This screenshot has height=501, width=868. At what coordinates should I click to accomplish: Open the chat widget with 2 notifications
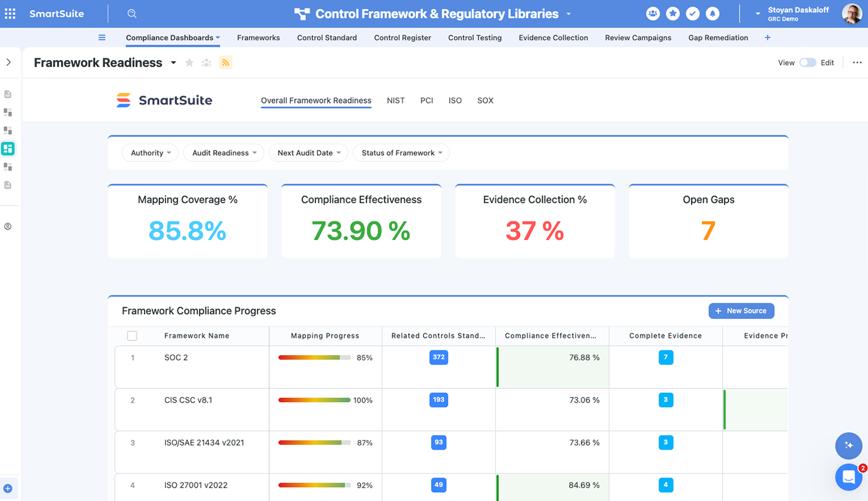tap(848, 477)
